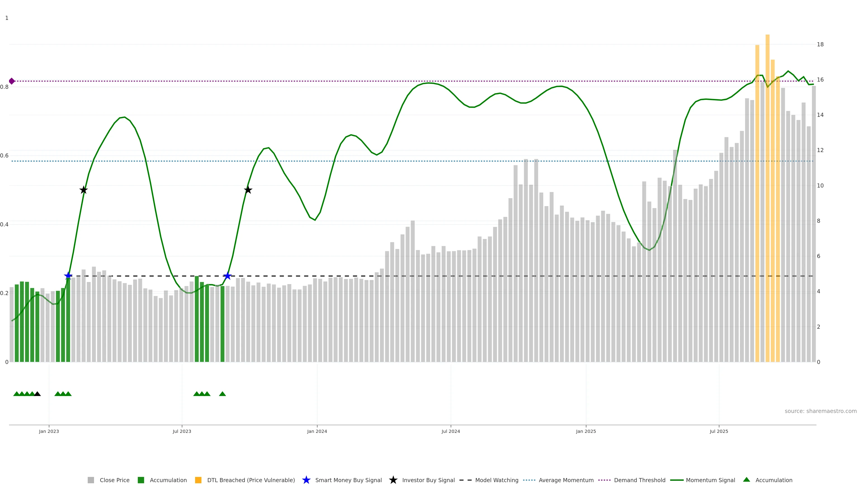Click the green triangle legend icon
The image size is (868, 488).
pyautogui.click(x=746, y=480)
